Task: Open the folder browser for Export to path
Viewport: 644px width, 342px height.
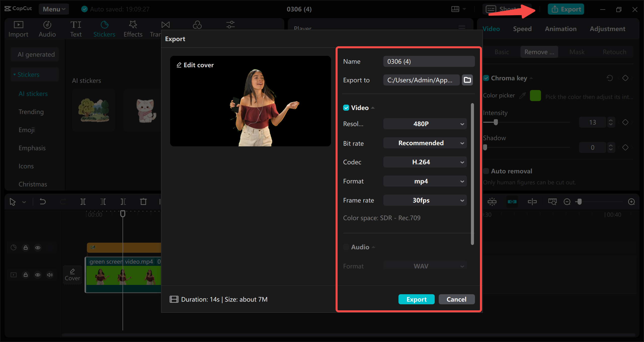Action: 467,80
